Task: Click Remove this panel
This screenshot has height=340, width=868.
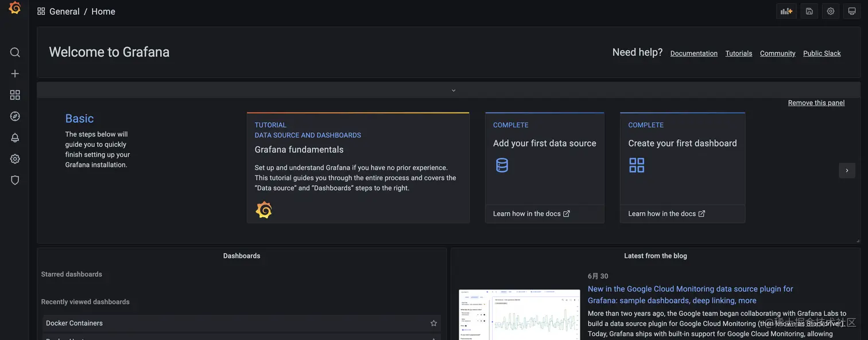Action: click(816, 103)
